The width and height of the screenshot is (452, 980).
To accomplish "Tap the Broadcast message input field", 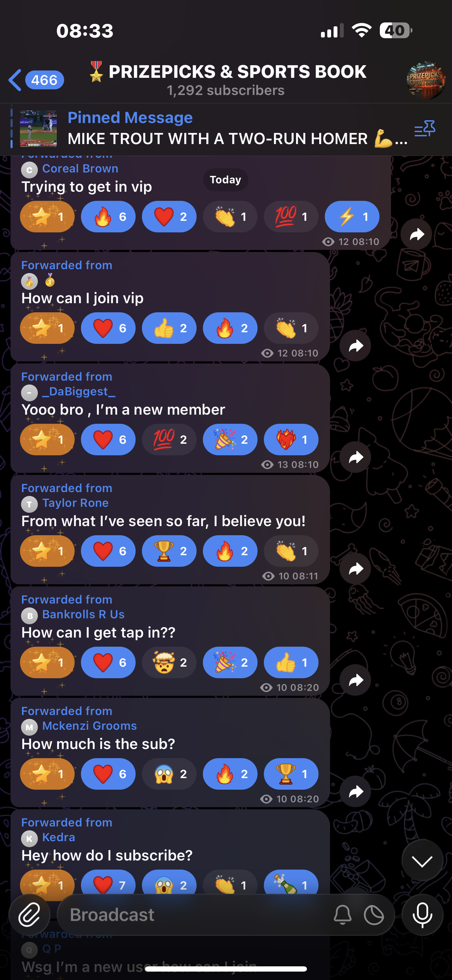I will click(x=194, y=914).
